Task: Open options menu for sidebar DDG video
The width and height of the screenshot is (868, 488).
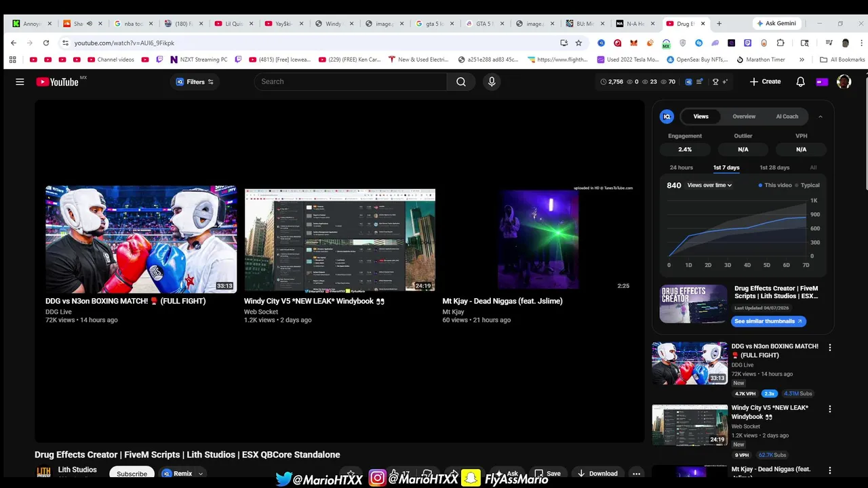Action: tap(829, 347)
